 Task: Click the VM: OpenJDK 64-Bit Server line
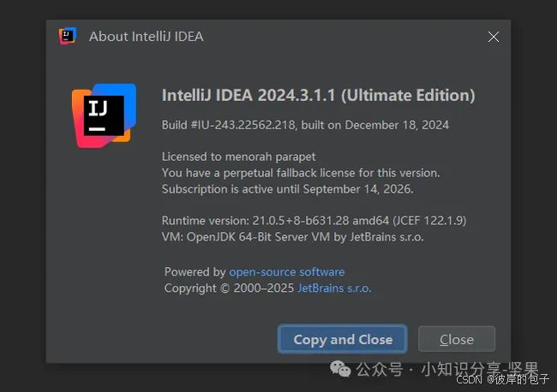[293, 237]
